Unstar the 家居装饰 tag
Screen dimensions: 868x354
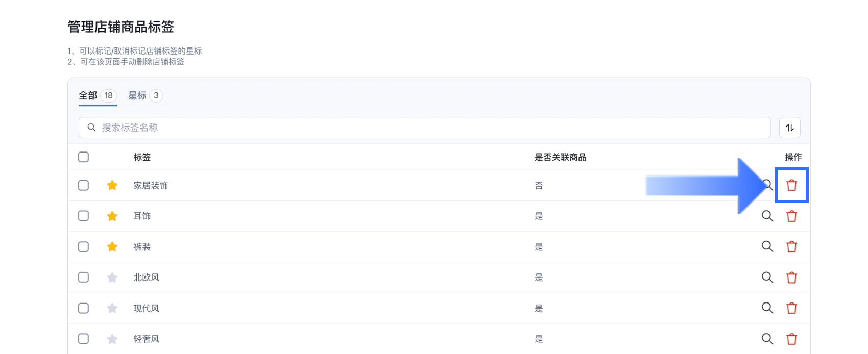112,185
